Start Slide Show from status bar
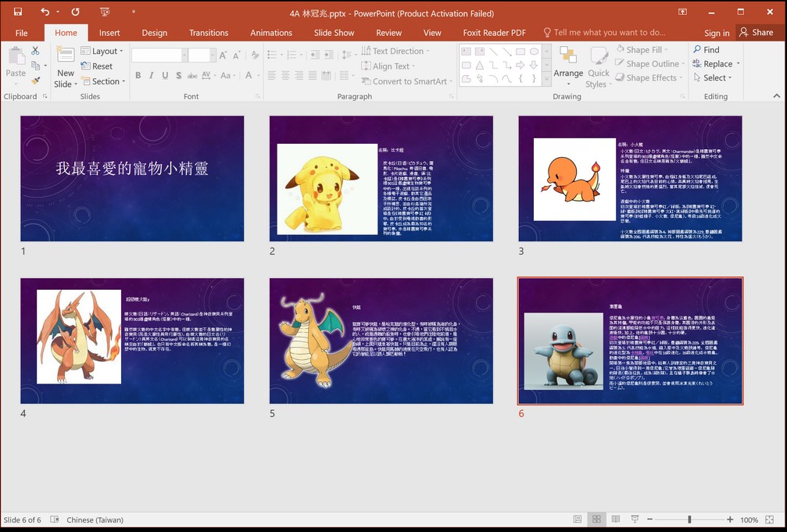This screenshot has height=532, width=787. click(x=635, y=520)
